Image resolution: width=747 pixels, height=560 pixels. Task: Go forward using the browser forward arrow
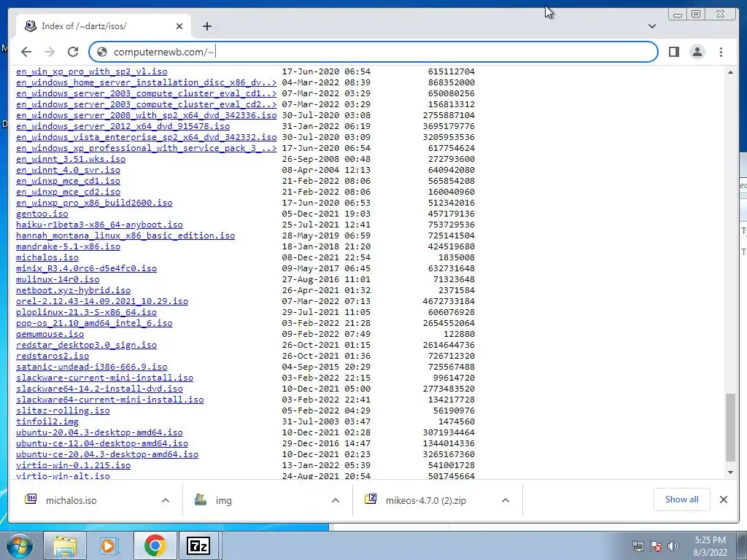(50, 52)
